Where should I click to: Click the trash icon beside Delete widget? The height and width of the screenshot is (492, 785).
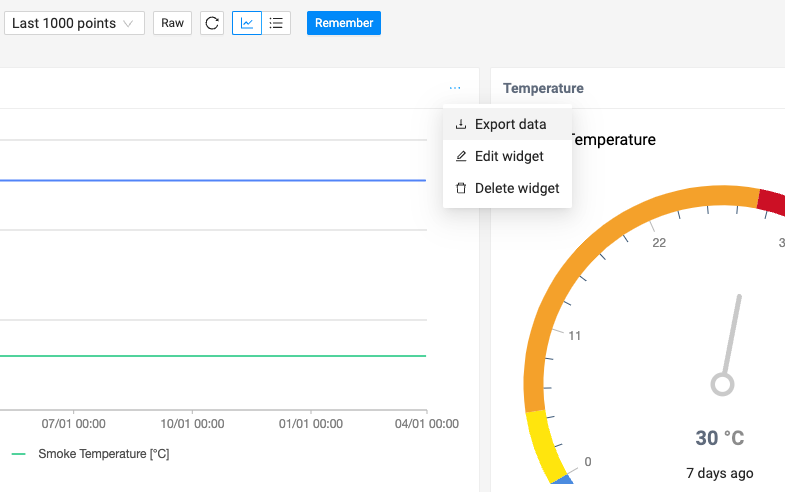pyautogui.click(x=461, y=188)
